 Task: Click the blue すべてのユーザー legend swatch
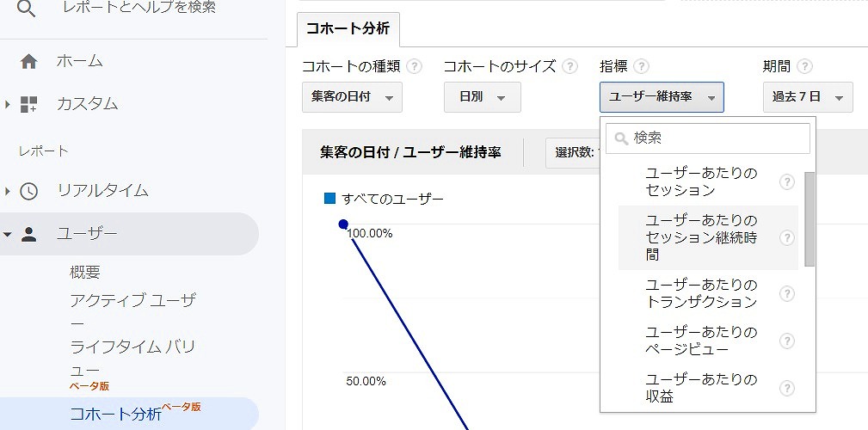point(329,199)
